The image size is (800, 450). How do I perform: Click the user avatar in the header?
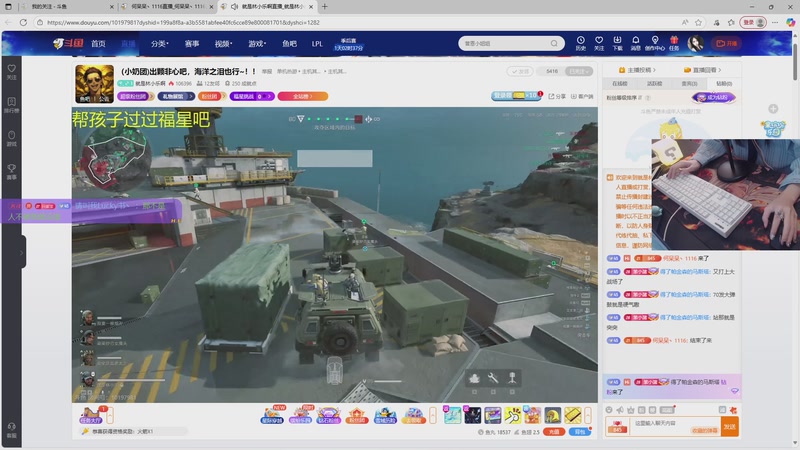(695, 43)
